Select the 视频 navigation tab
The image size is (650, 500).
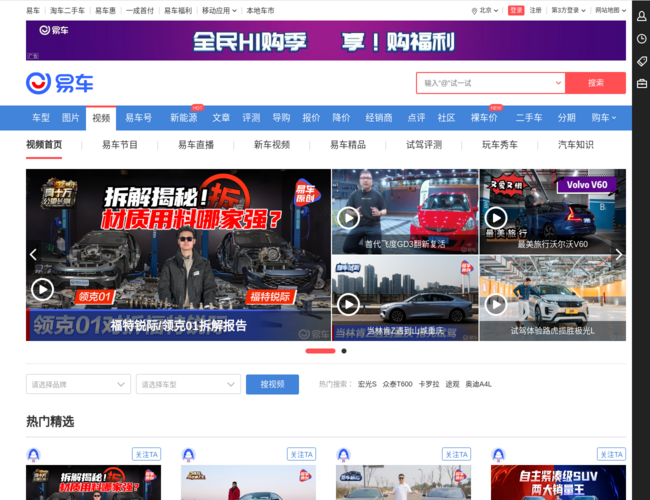coord(101,118)
